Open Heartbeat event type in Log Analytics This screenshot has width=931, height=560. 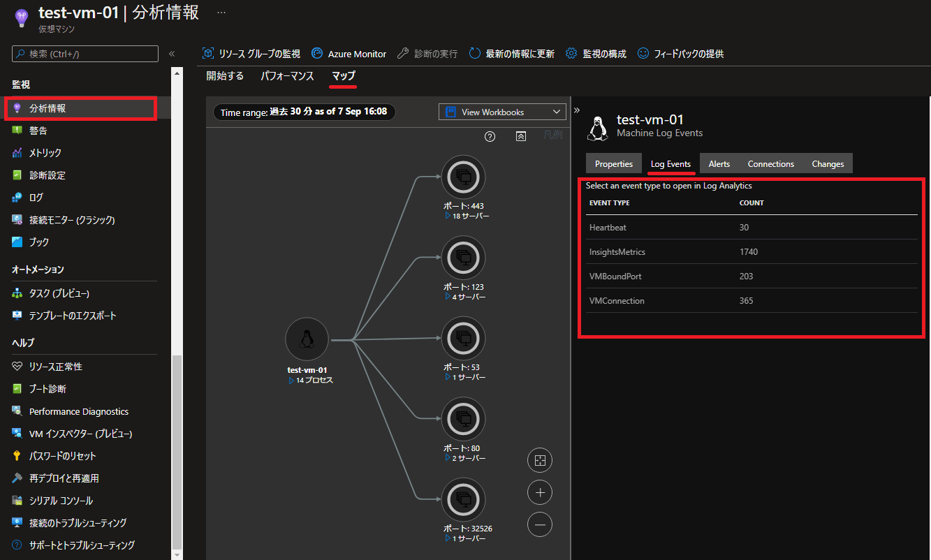click(x=752, y=227)
